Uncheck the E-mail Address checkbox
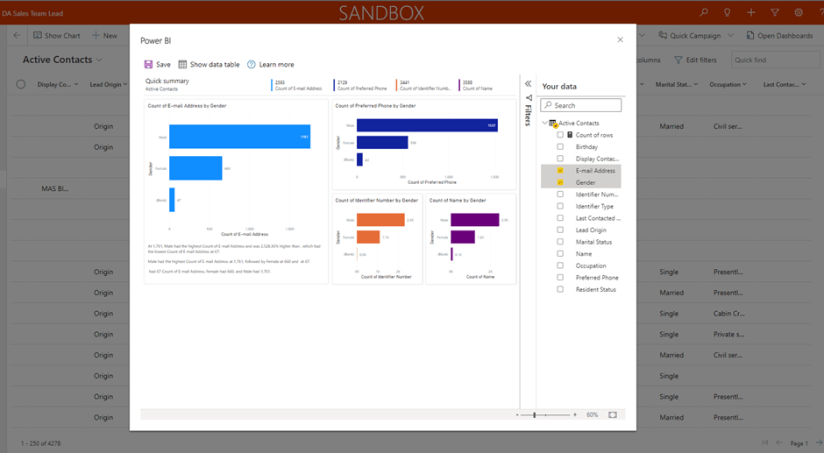The width and height of the screenshot is (824, 453). pos(560,171)
